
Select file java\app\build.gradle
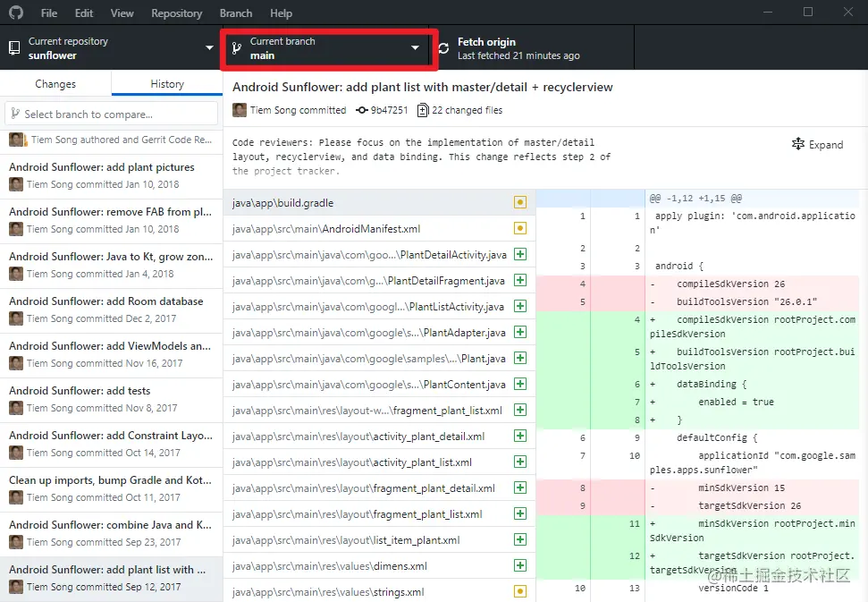(x=379, y=203)
